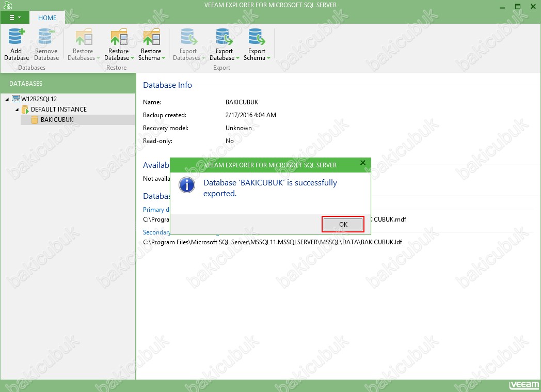Screen dimensions: 541x392
Task: Click the BAKICUBUK database cylinder icon
Action: [x=35, y=120]
